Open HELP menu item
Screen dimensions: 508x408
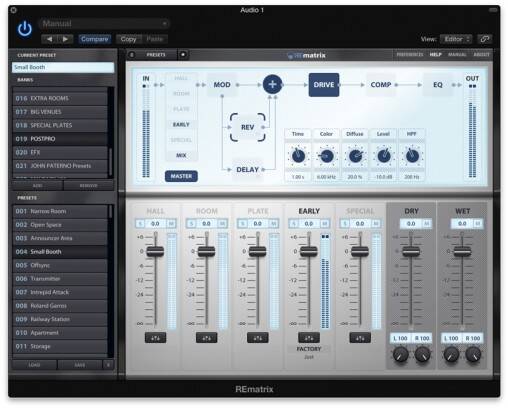(x=435, y=54)
